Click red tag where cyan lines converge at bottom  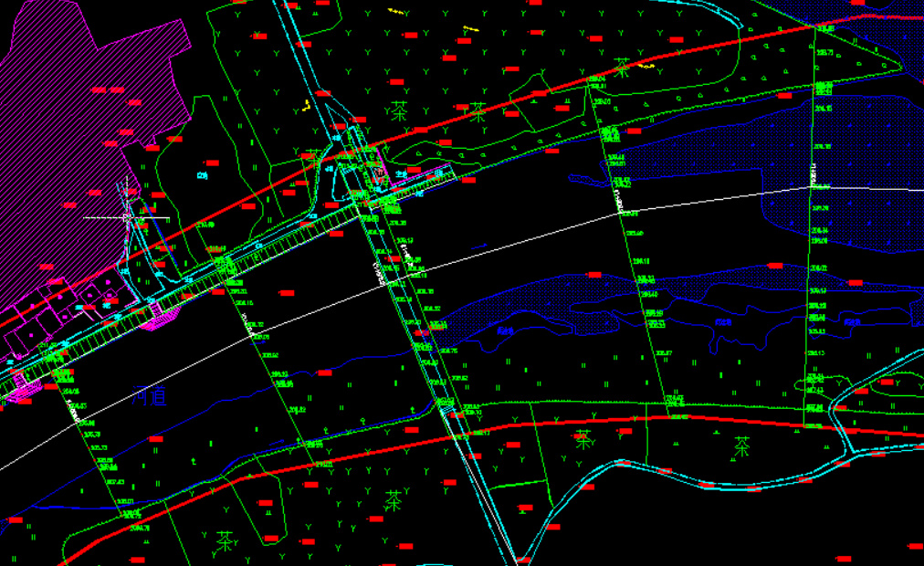(x=523, y=559)
